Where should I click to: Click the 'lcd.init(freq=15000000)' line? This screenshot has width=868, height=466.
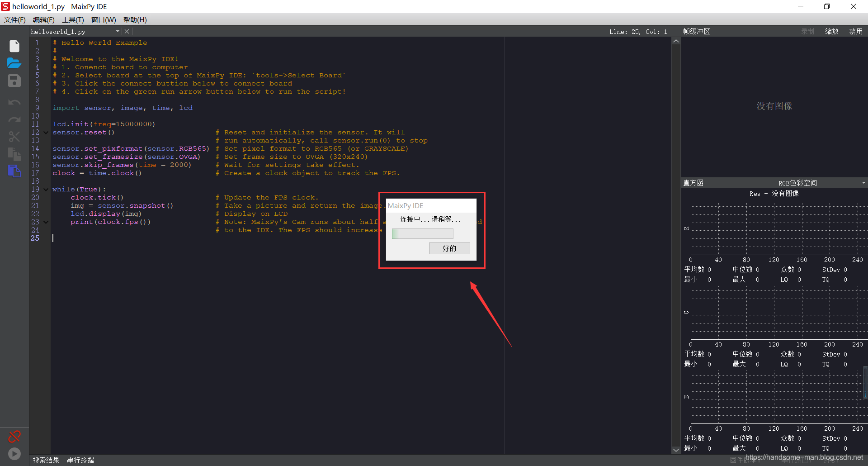(104, 124)
